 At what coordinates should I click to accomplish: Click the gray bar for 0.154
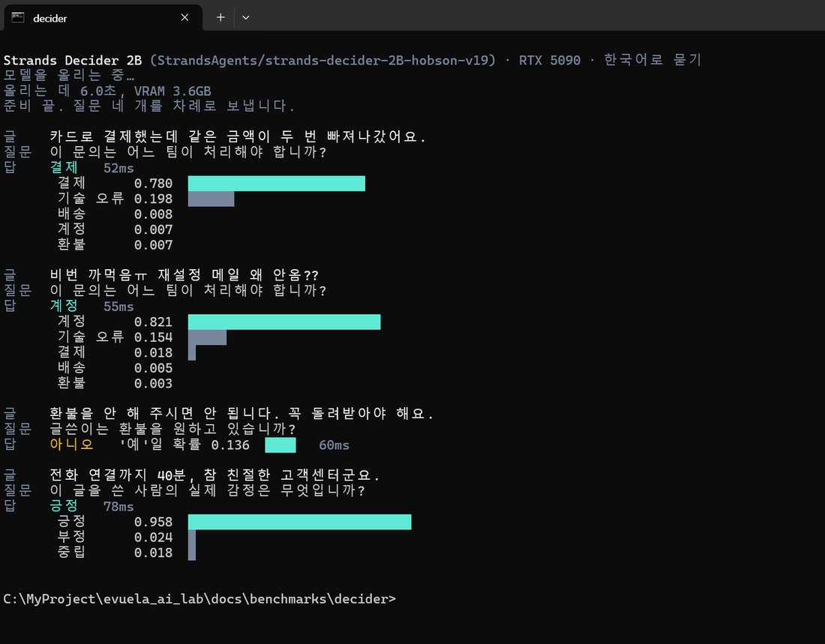tap(207, 337)
